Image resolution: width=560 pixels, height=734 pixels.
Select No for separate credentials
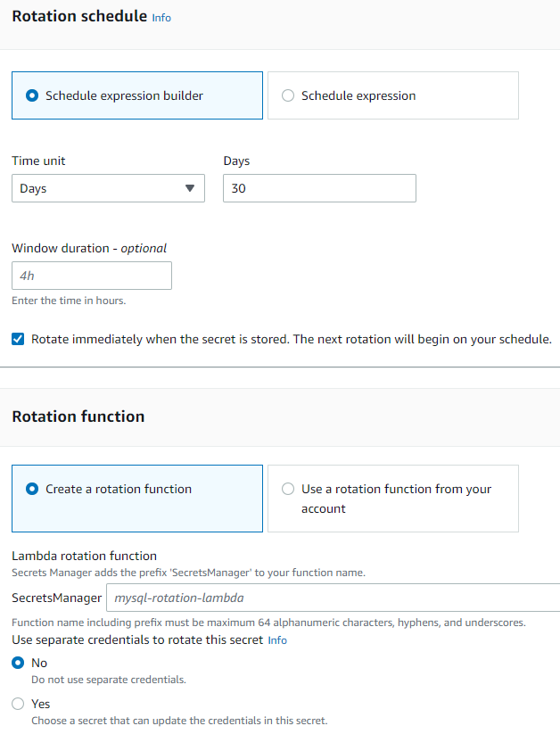pyautogui.click(x=18, y=663)
